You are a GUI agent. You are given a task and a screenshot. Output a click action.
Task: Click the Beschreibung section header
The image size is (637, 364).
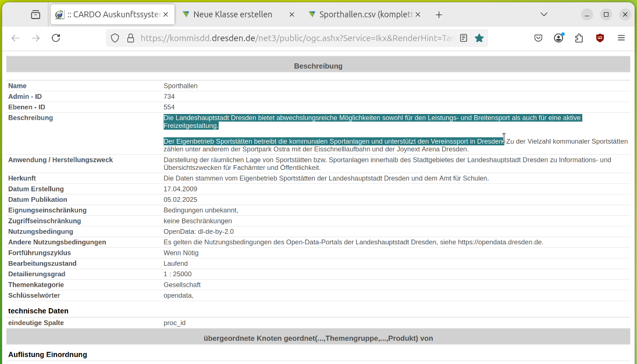(318, 66)
